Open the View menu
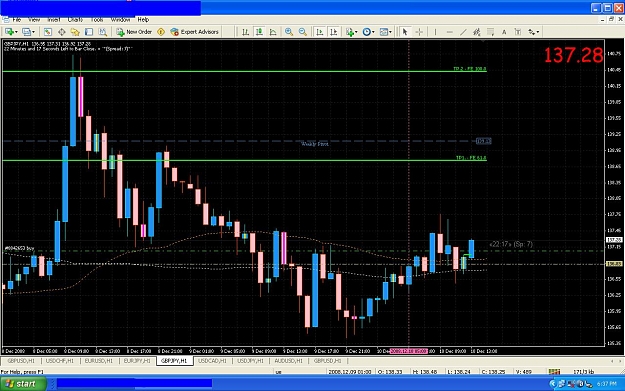This screenshot has width=625, height=391. (x=34, y=19)
